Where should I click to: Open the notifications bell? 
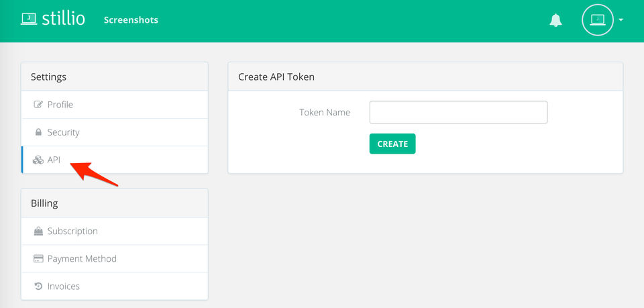tap(555, 21)
